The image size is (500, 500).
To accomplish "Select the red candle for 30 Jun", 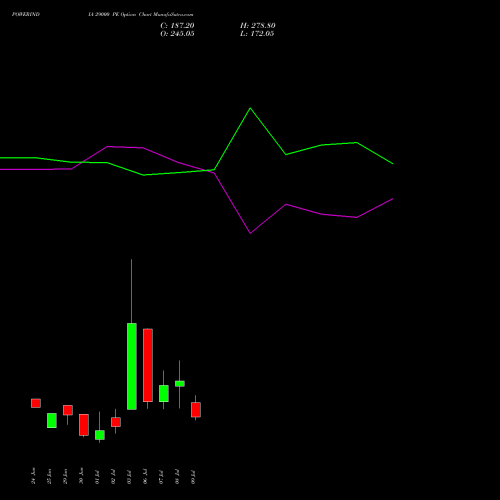I will pyautogui.click(x=84, y=425).
